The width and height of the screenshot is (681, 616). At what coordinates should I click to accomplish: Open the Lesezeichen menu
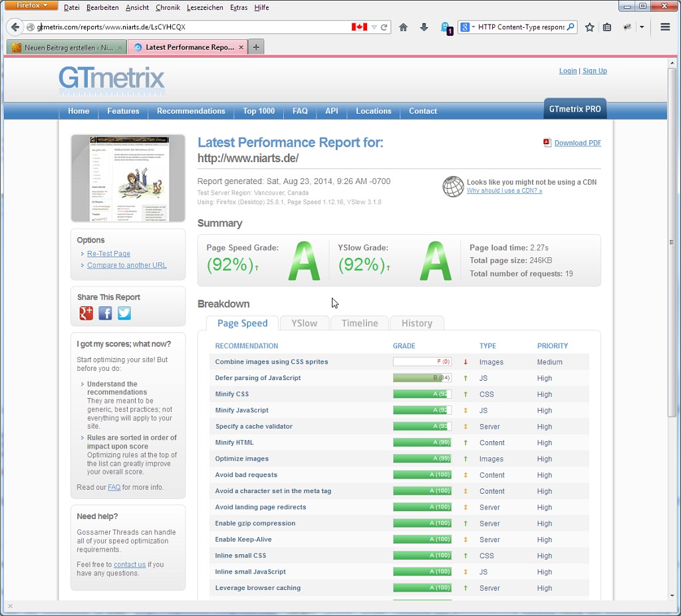(x=205, y=7)
